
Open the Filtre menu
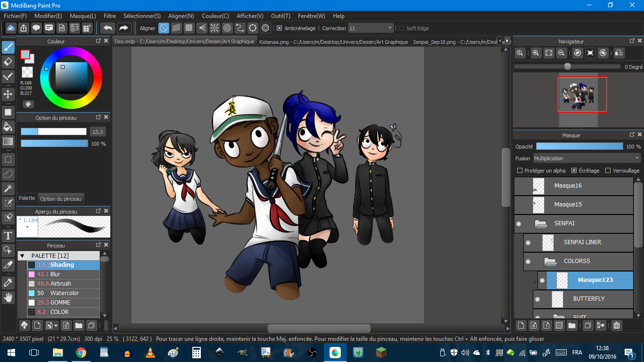click(110, 16)
